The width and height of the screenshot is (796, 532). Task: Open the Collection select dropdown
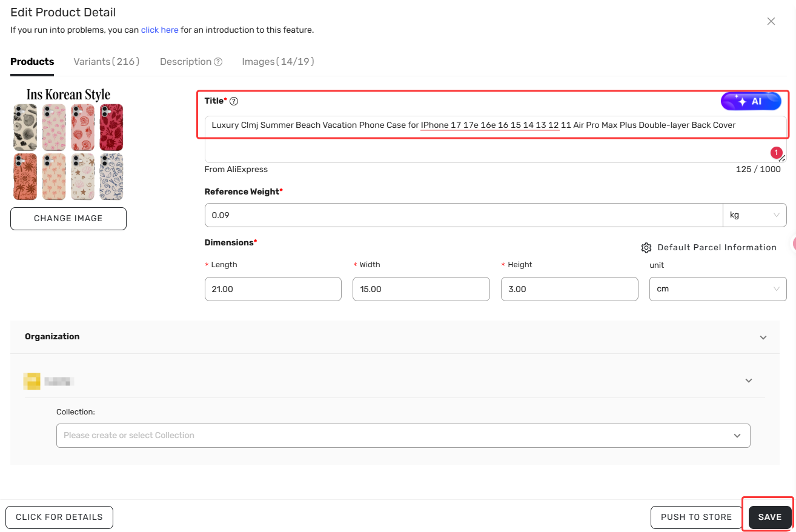(403, 436)
